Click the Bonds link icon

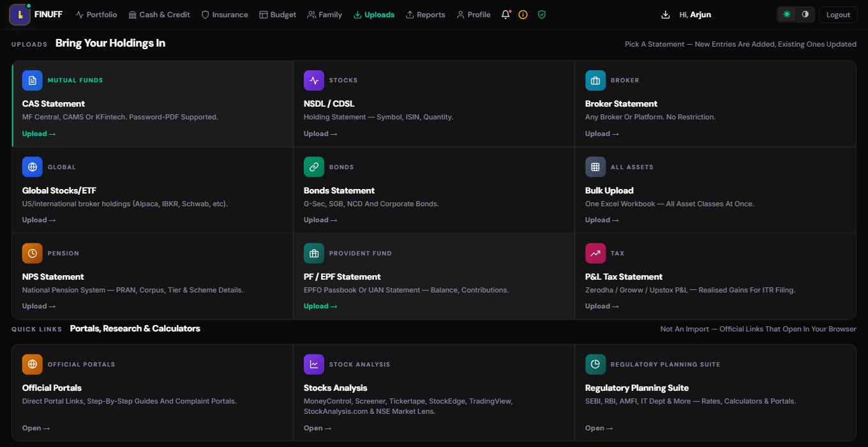pyautogui.click(x=314, y=167)
